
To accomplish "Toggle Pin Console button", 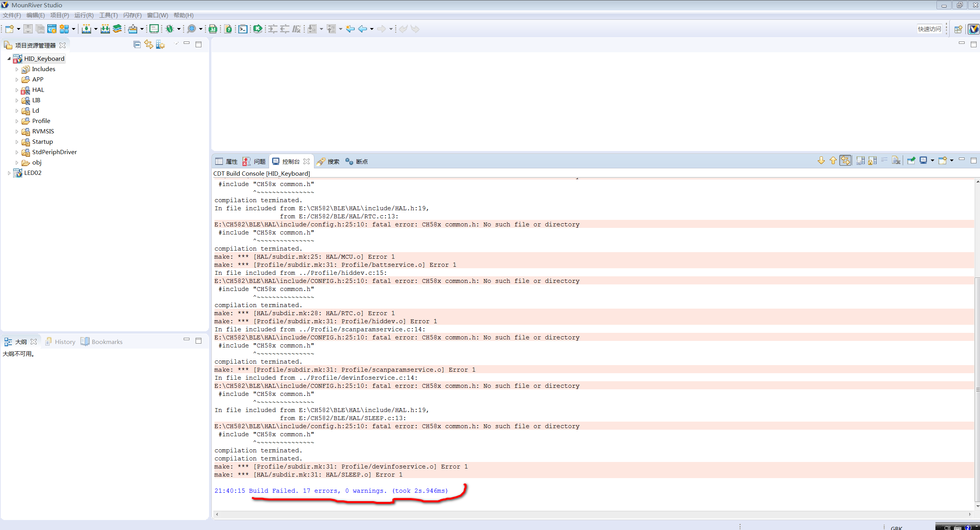I will pyautogui.click(x=911, y=161).
